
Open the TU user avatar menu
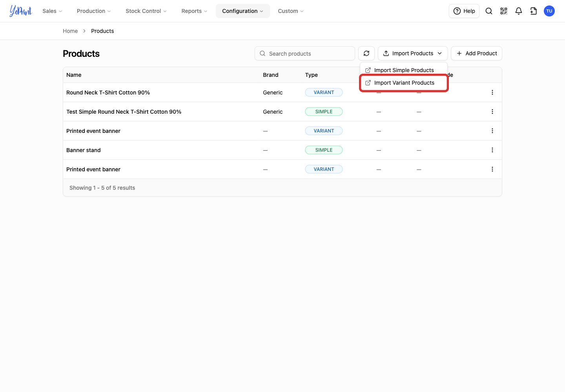tap(549, 11)
